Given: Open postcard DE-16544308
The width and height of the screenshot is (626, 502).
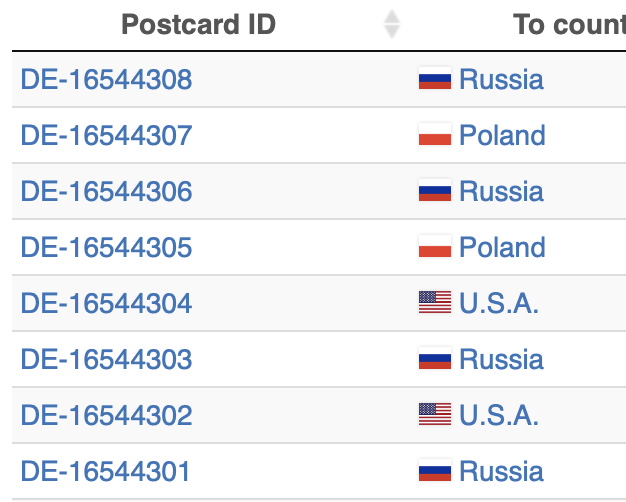Looking at the screenshot, I should pos(106,79).
